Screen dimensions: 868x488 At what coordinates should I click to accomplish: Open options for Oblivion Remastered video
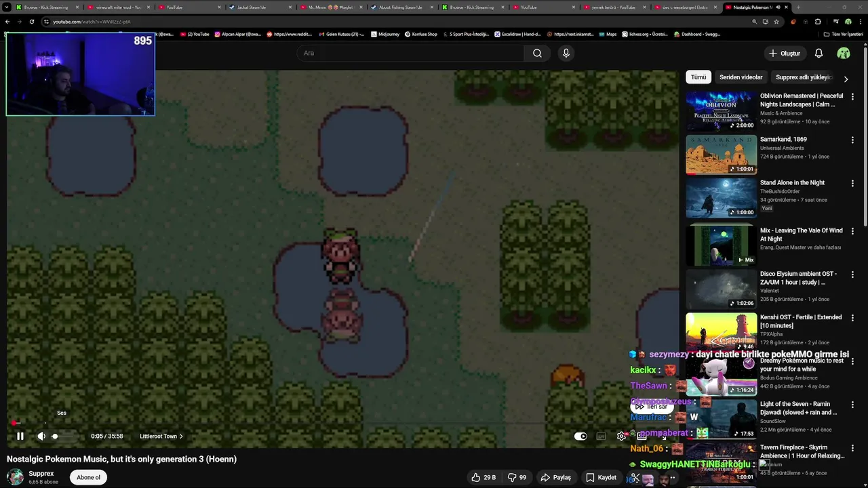pyautogui.click(x=852, y=97)
